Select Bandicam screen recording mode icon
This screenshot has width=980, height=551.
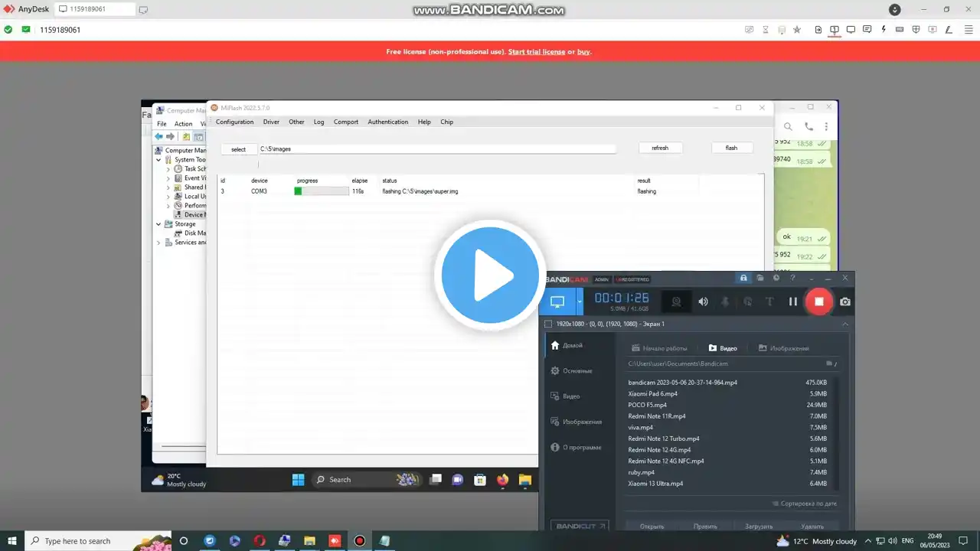(557, 302)
